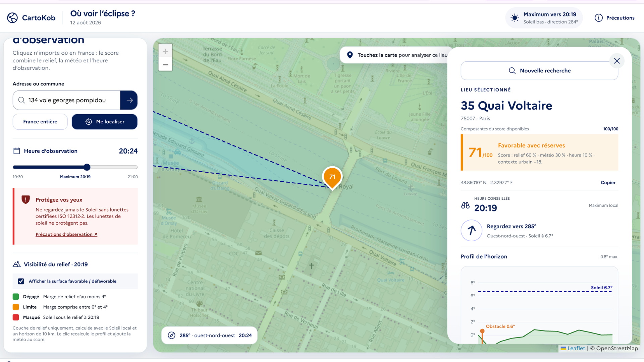Click the Regardez vers 285° direction arrow
The width and height of the screenshot is (644, 362).
(472, 231)
